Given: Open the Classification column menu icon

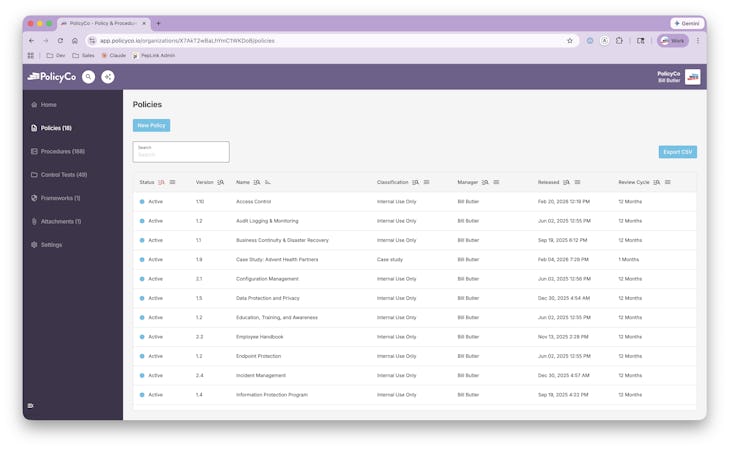Looking at the screenshot, I should [426, 182].
